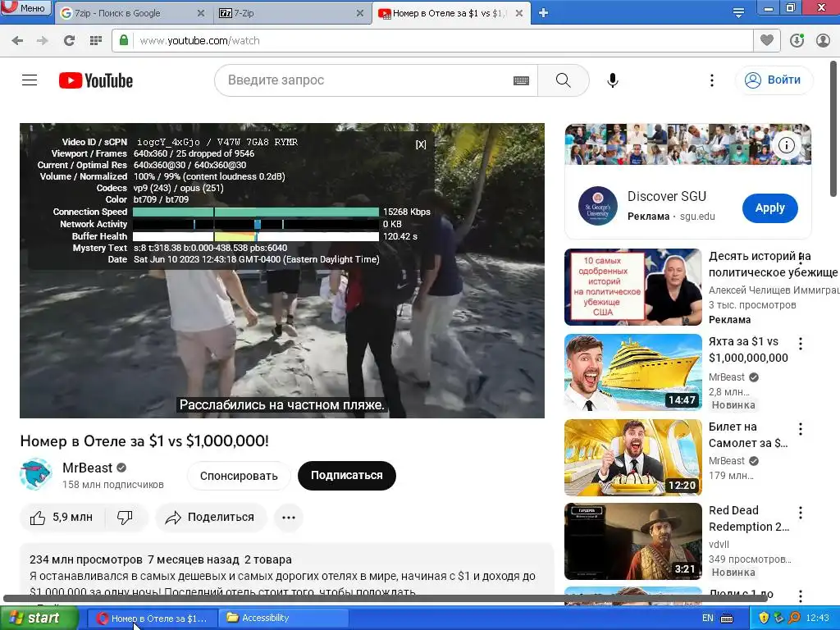This screenshot has height=630, width=840.
Task: Click the keyboard tray icon
Action: point(727,619)
